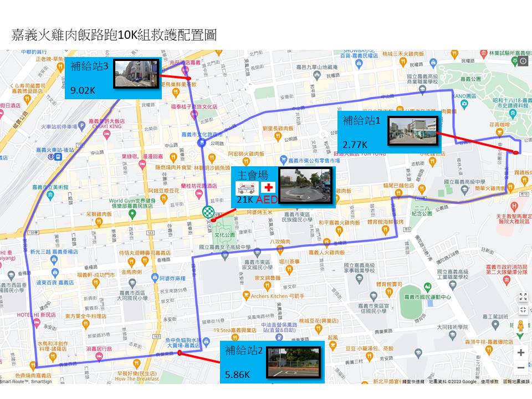This screenshot has width=532, height=399.
Task: Click the 中油直營吳鳳路站 gas station pin
Action: pyautogui.click(x=279, y=337)
